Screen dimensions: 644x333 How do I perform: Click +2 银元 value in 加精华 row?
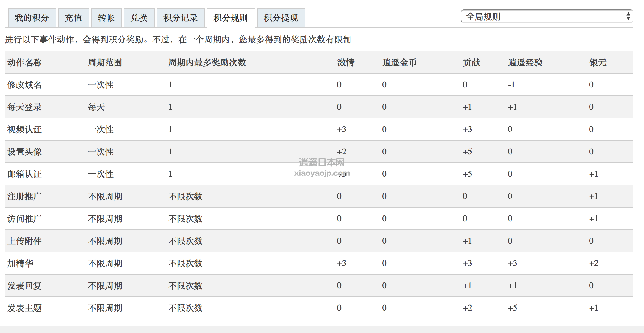pos(594,263)
